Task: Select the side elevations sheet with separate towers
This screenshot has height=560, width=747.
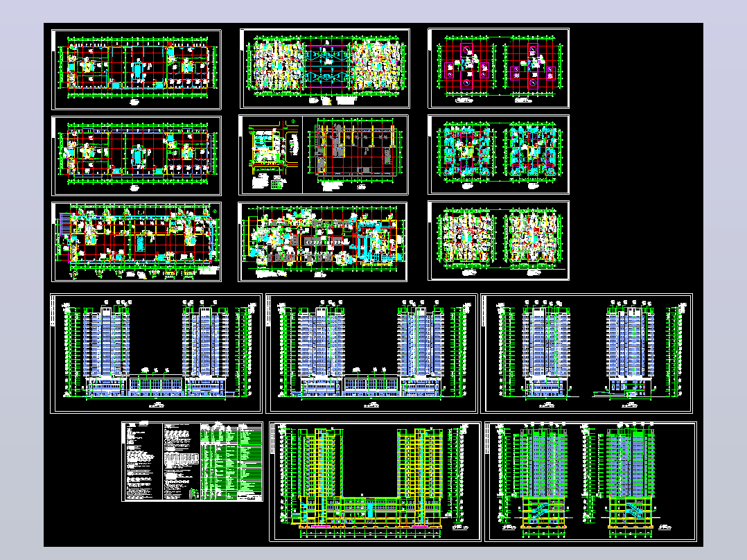Action: tap(586, 353)
